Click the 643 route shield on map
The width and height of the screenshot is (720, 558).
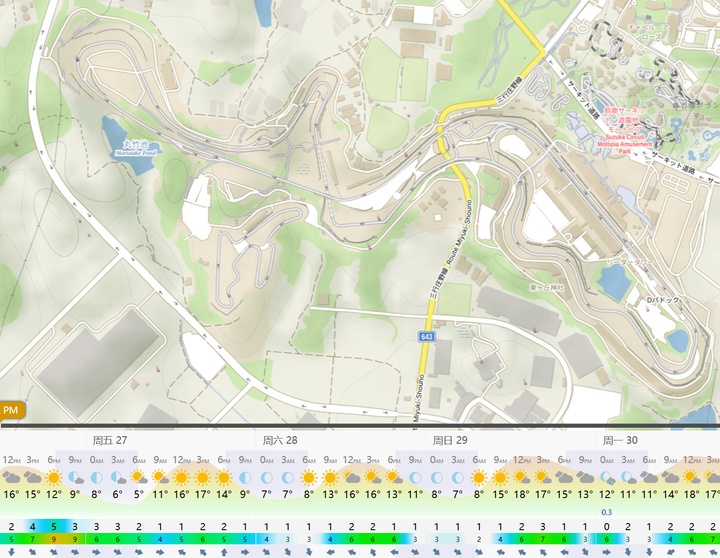click(x=427, y=336)
